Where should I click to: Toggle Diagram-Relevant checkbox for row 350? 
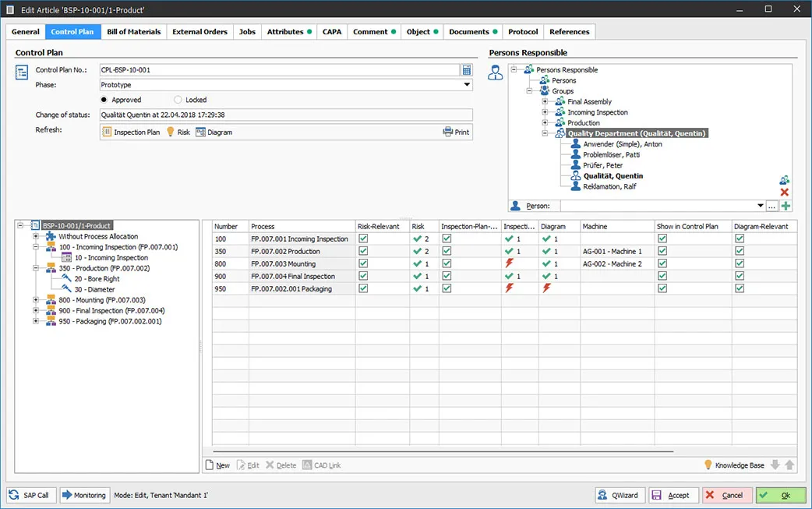coord(740,251)
